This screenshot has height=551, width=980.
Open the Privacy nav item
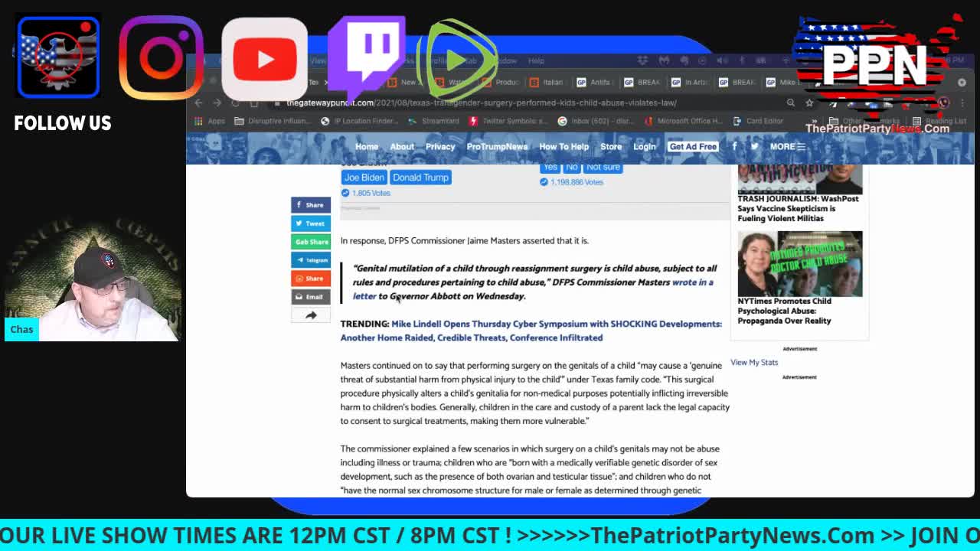pyautogui.click(x=440, y=147)
